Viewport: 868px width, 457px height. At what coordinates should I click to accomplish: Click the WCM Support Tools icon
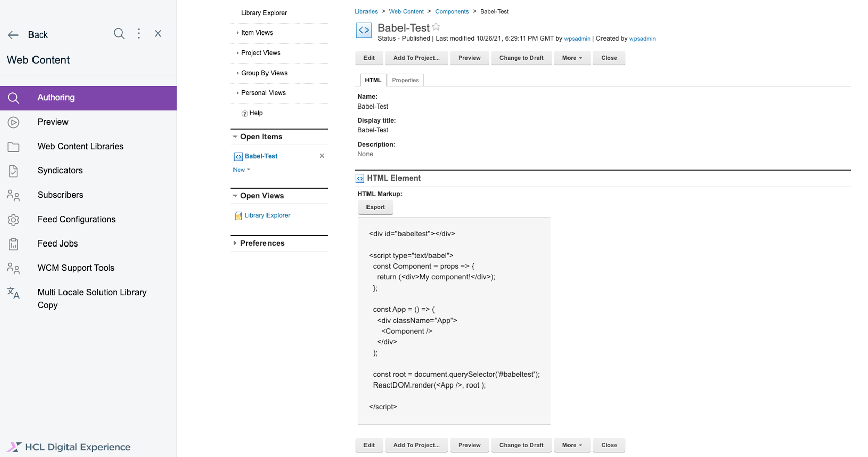coord(14,268)
